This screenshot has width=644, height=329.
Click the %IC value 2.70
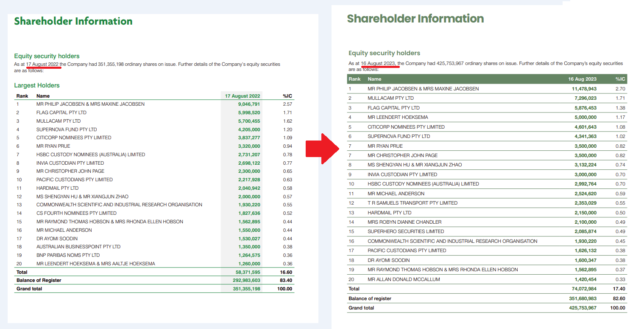pos(620,89)
